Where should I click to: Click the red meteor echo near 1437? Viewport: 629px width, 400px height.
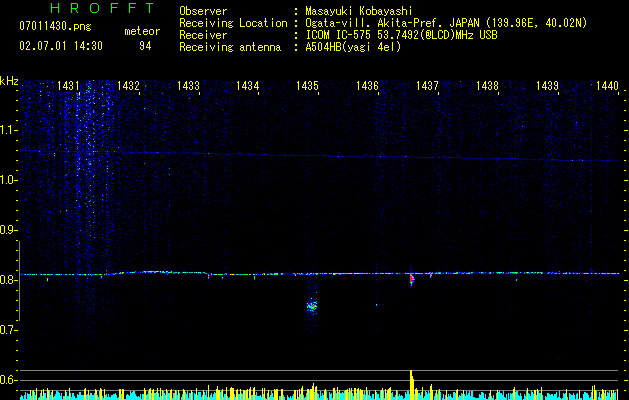(412, 279)
